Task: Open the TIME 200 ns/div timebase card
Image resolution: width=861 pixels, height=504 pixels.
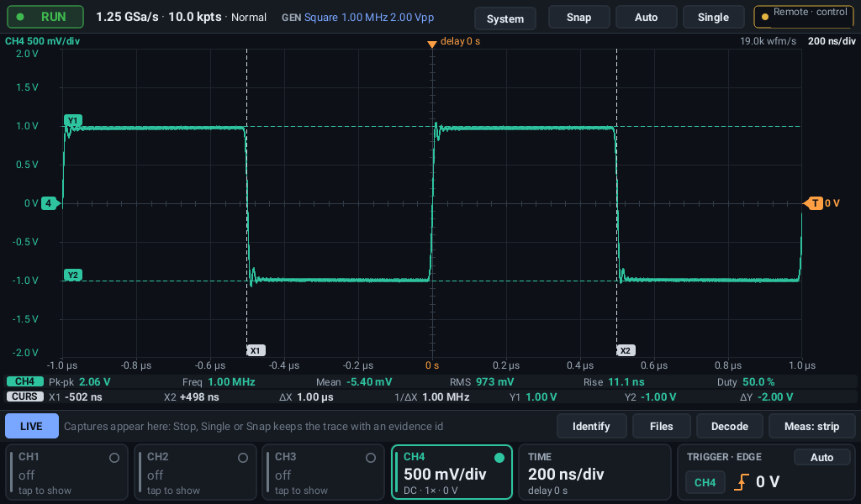Action: (x=594, y=472)
